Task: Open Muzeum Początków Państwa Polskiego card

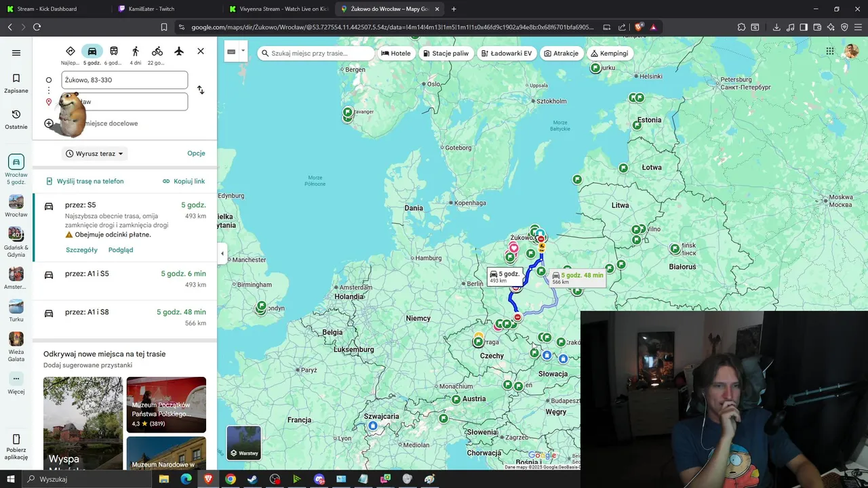Action: click(166, 405)
